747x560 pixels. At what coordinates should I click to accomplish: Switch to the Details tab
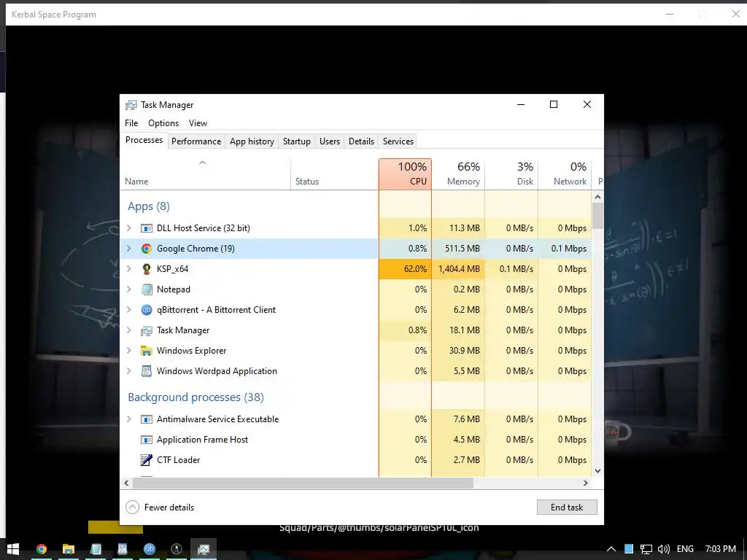(x=362, y=141)
